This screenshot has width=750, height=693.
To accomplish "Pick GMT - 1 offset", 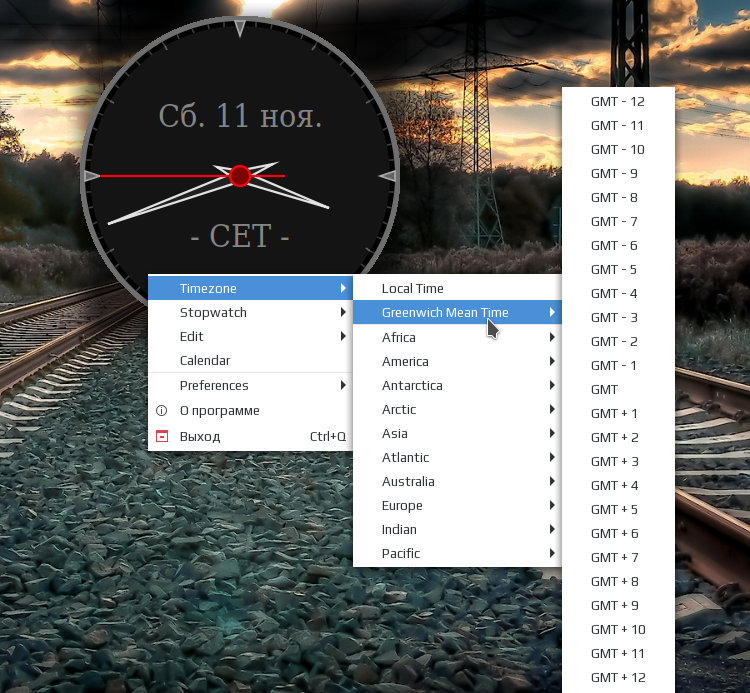I will point(618,365).
